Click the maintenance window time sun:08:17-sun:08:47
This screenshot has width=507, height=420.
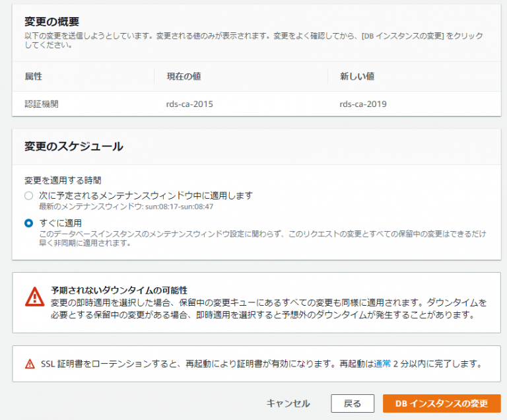tap(179, 207)
